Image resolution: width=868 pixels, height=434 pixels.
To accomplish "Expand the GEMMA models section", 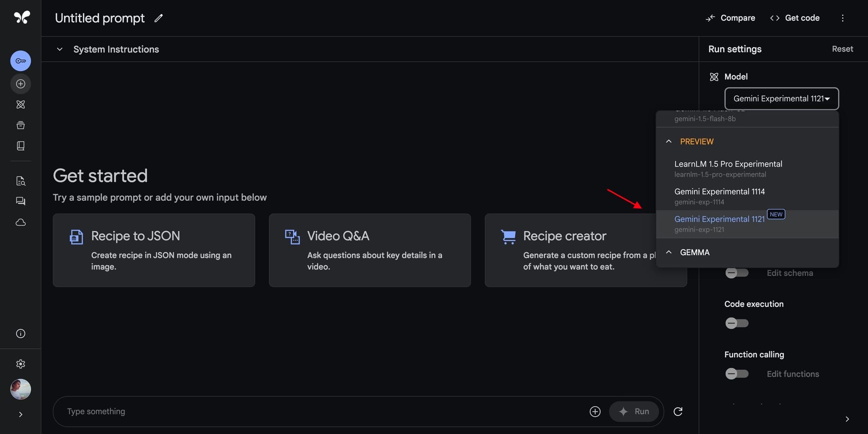I will [x=669, y=252].
